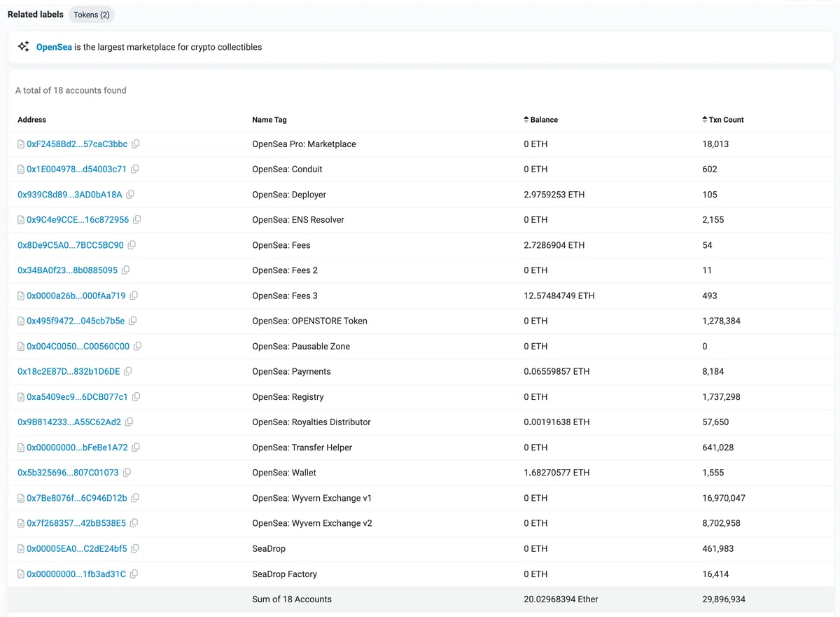The height and width of the screenshot is (617, 840).
Task: Open address 0x9C4e9CCE...16c872956
Action: coord(78,219)
